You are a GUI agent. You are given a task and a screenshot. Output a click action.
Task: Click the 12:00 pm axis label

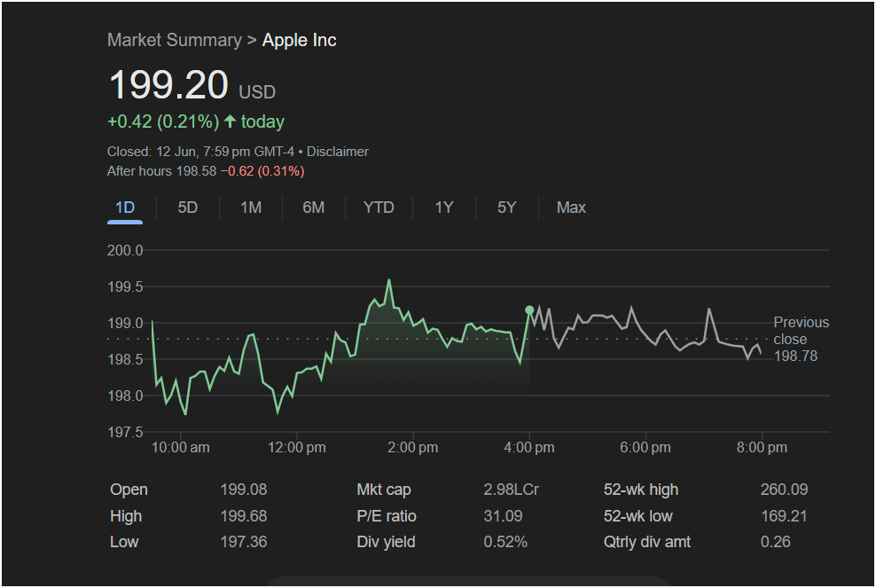pyautogui.click(x=297, y=447)
